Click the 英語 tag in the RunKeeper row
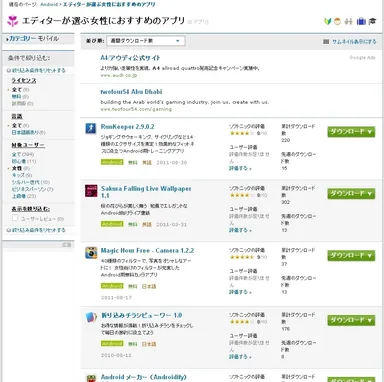This screenshot has width=384, height=382. [147, 163]
